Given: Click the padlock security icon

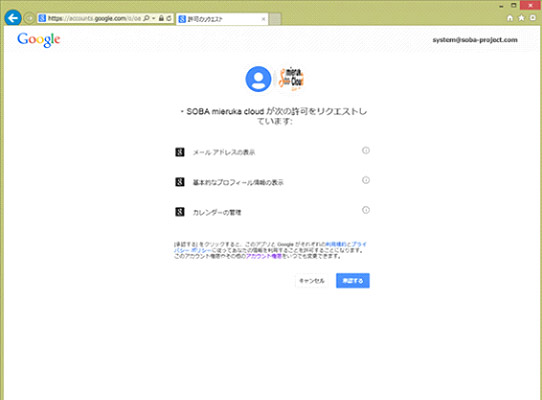Looking at the screenshot, I should coord(161,18).
